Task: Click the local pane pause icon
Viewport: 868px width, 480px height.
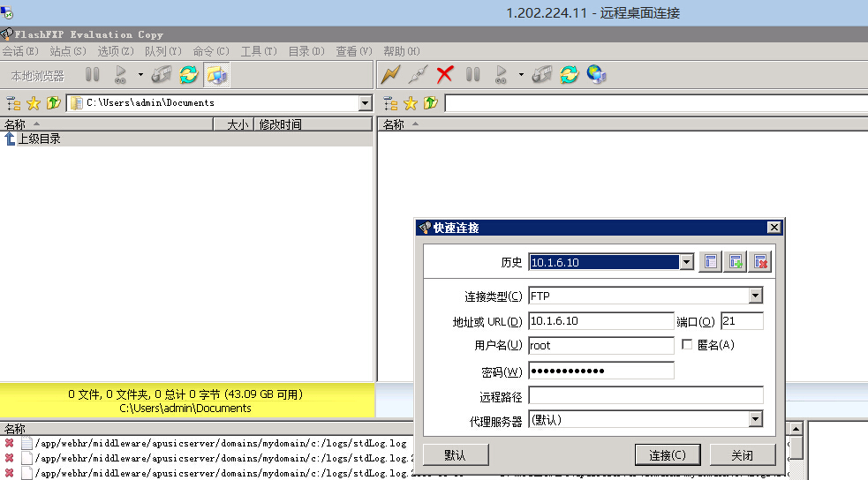Action: tap(93, 74)
